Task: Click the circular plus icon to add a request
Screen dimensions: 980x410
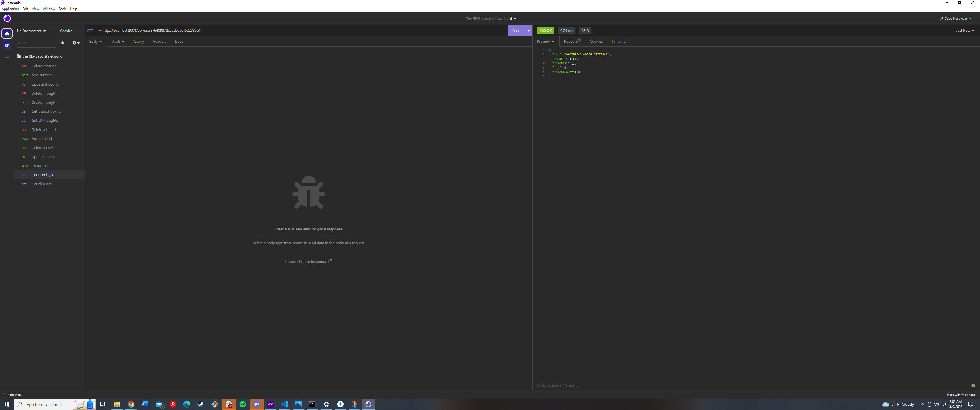Action: tap(75, 43)
